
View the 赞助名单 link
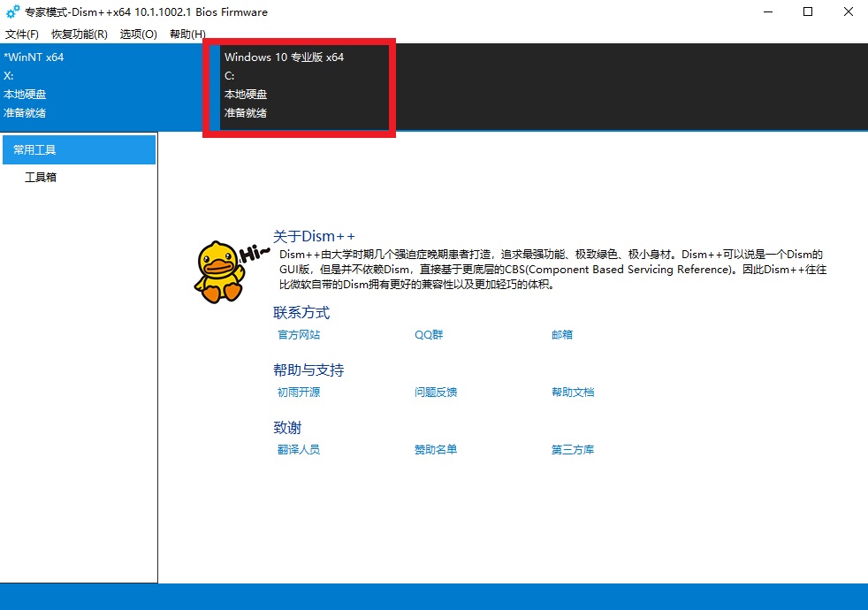coord(436,450)
